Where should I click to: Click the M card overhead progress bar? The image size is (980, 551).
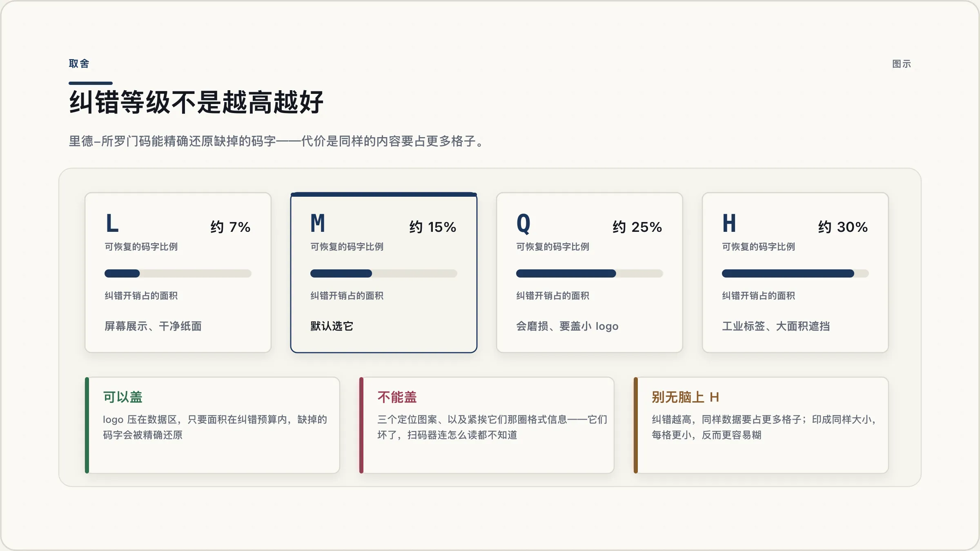pos(384,273)
